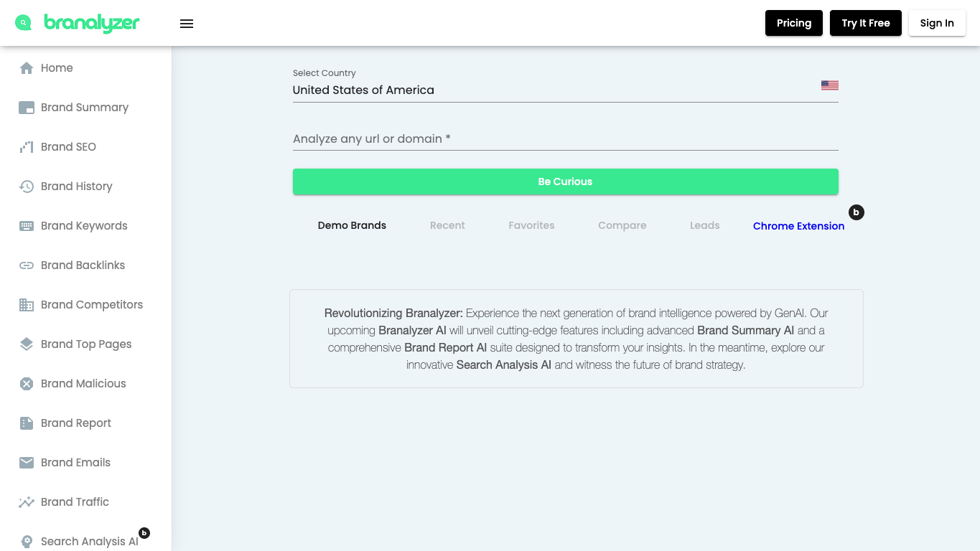980x551 pixels.
Task: Click the Be Curious button
Action: pyautogui.click(x=566, y=182)
